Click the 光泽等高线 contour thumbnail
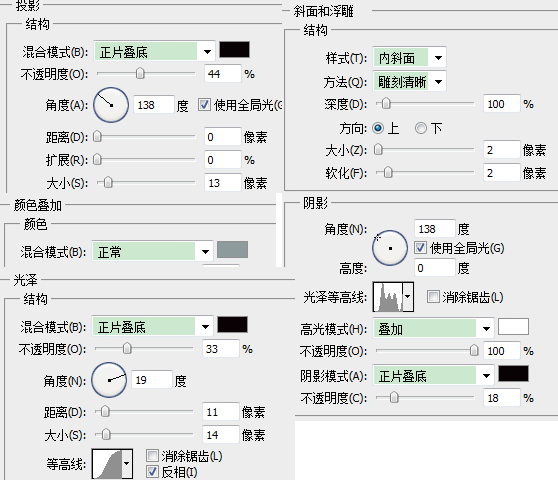 388,297
